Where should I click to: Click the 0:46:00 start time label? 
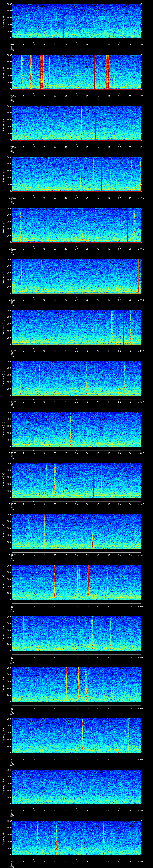(12, 811)
